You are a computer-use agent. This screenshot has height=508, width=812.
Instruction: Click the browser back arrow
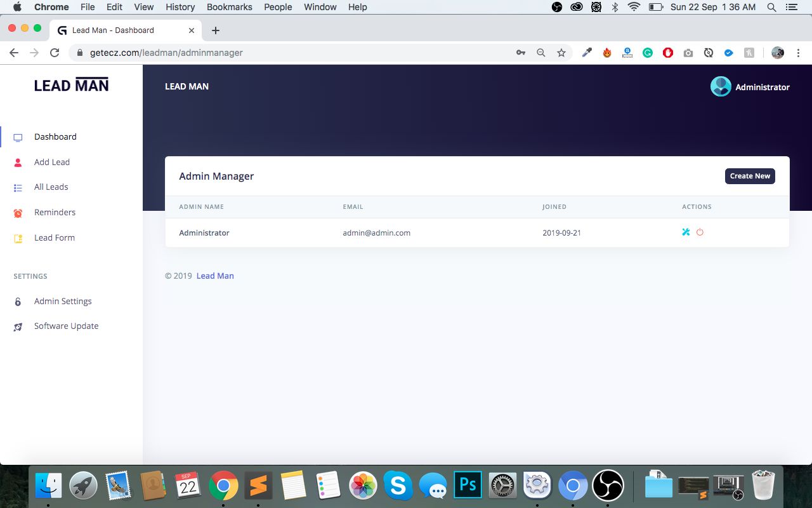14,53
